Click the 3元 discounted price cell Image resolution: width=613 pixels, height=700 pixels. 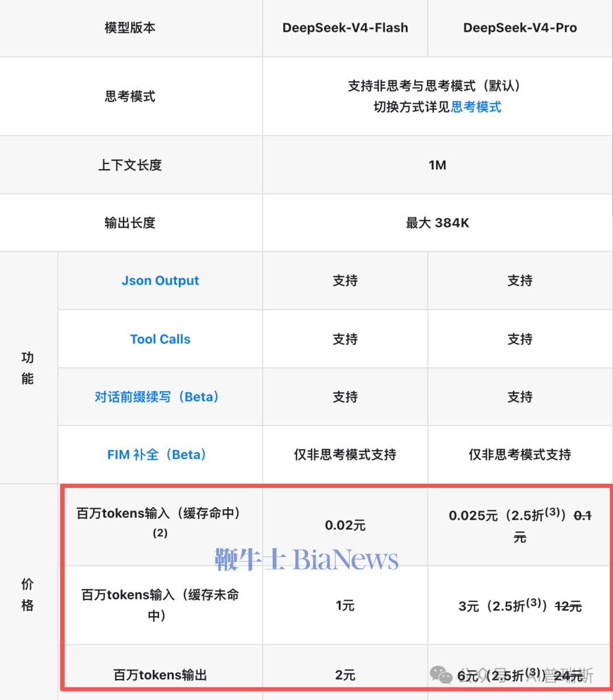click(520, 606)
